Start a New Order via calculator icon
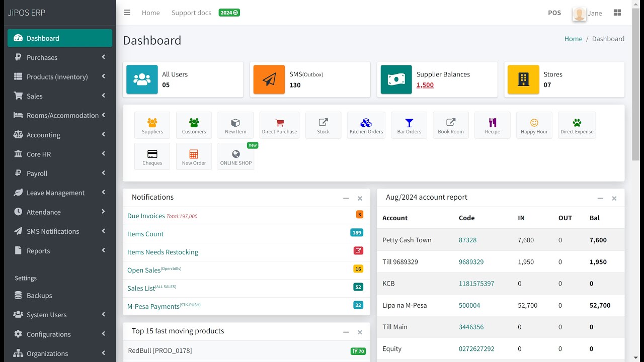The image size is (644, 362). [x=194, y=156]
